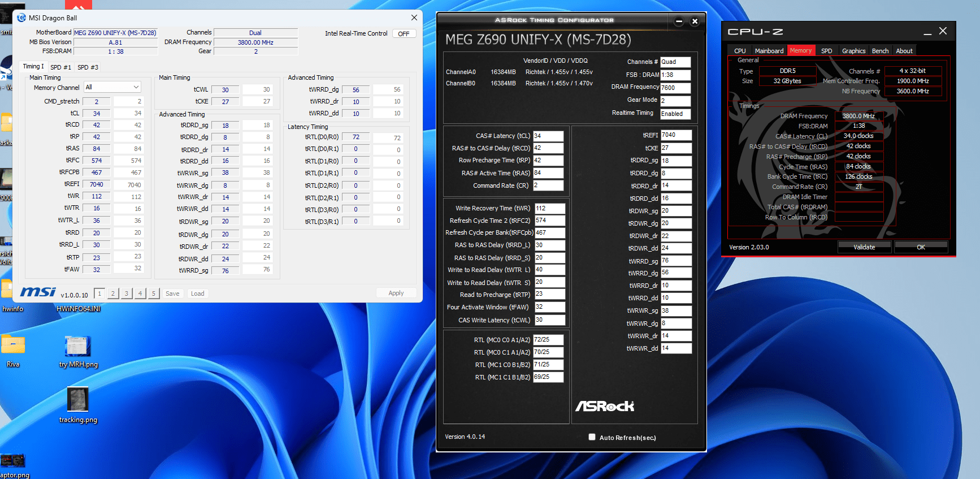Viewport: 980px width, 479px height.
Task: Open the Memory Channel dropdown
Action: (112, 87)
